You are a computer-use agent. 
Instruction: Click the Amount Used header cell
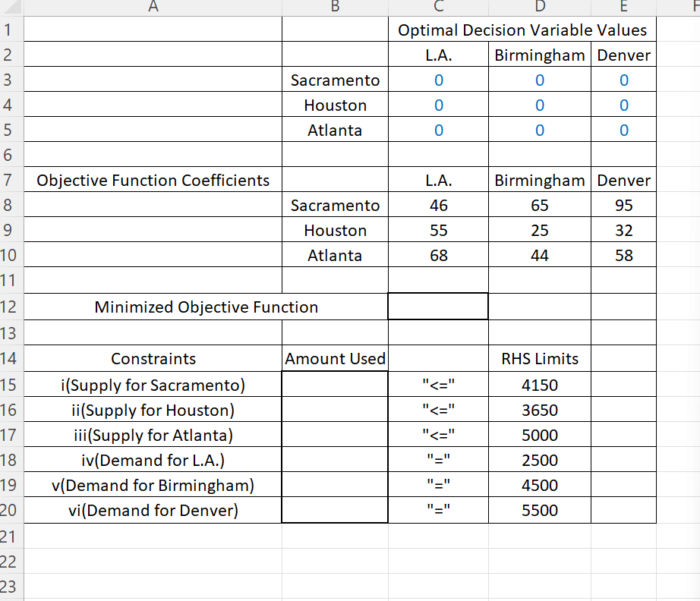334,358
